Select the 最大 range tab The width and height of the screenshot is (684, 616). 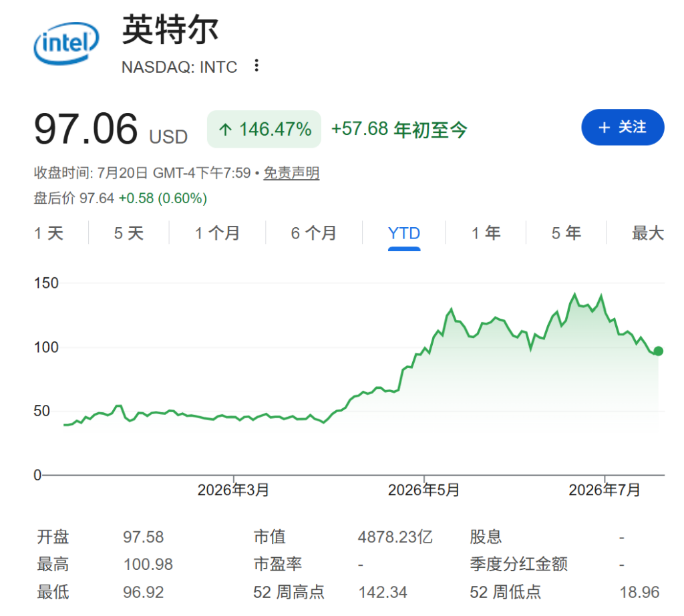click(648, 233)
